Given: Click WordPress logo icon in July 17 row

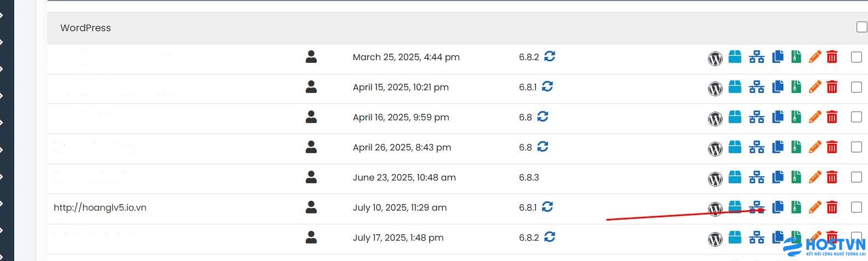Looking at the screenshot, I should point(715,238).
